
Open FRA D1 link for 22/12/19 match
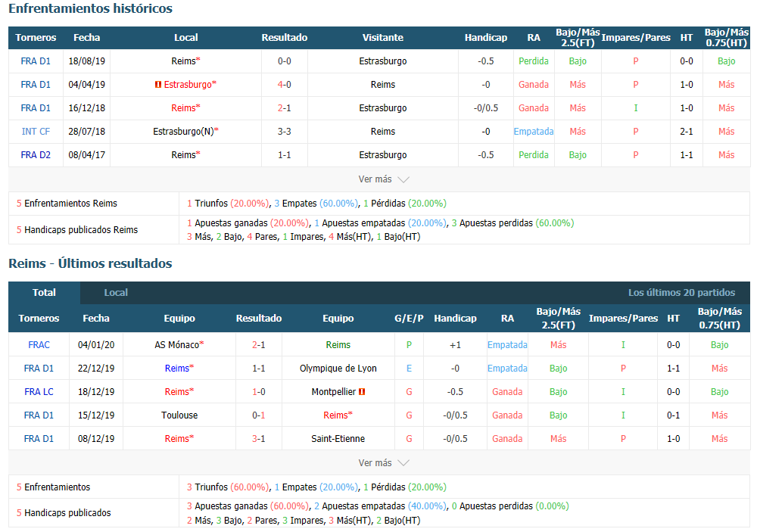click(39, 369)
